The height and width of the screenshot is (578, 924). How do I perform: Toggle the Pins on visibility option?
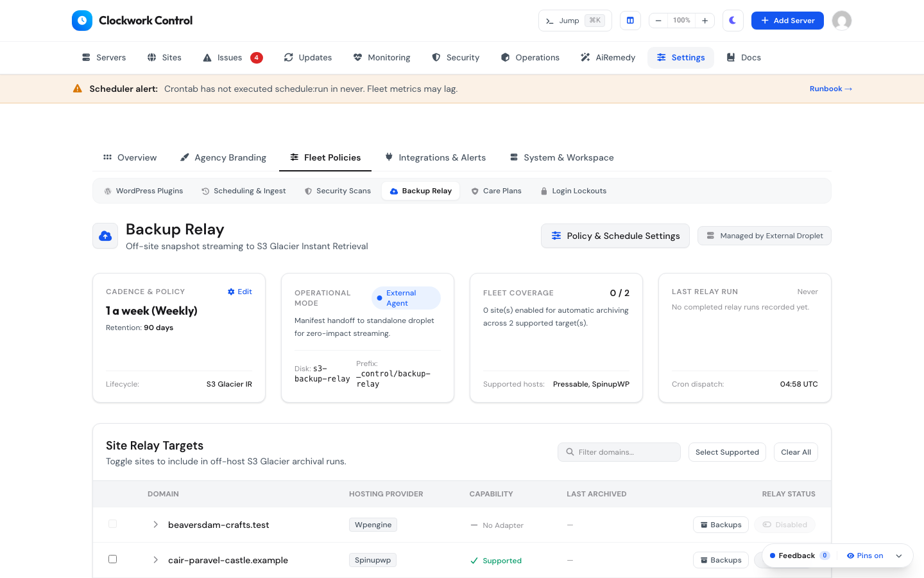(864, 556)
